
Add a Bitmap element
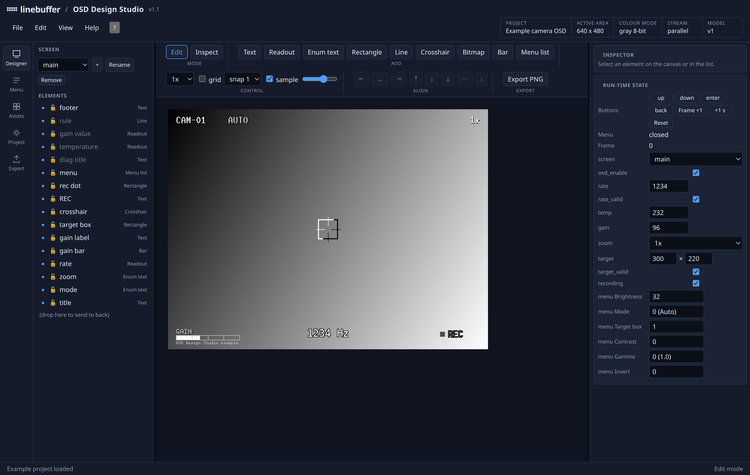[473, 52]
